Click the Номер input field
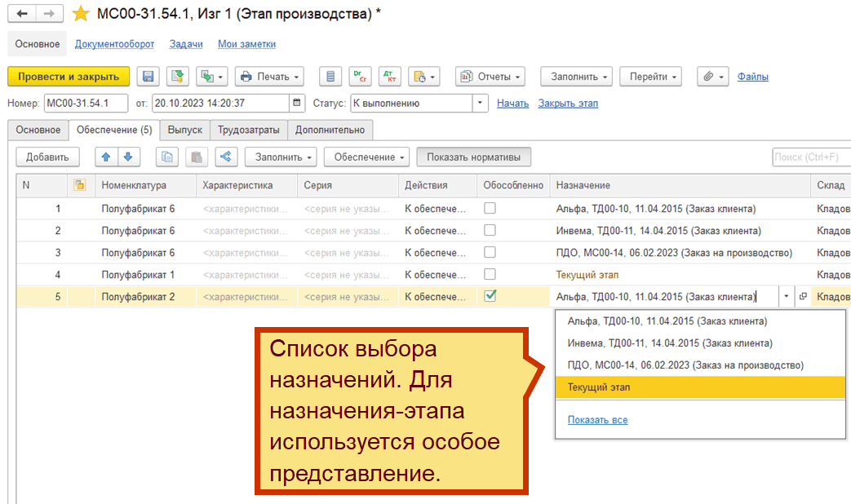This screenshot has width=851, height=504. tap(86, 103)
